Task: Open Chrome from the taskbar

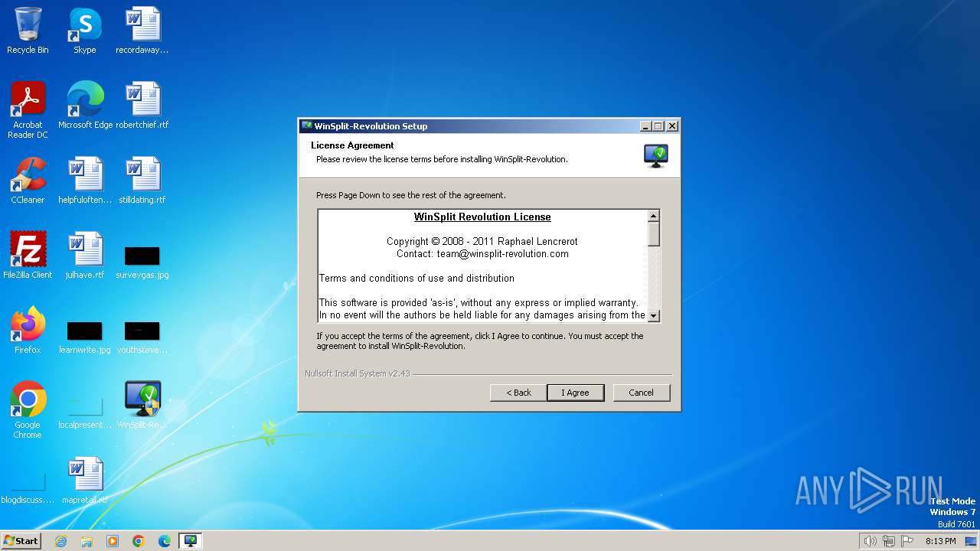Action: point(139,541)
